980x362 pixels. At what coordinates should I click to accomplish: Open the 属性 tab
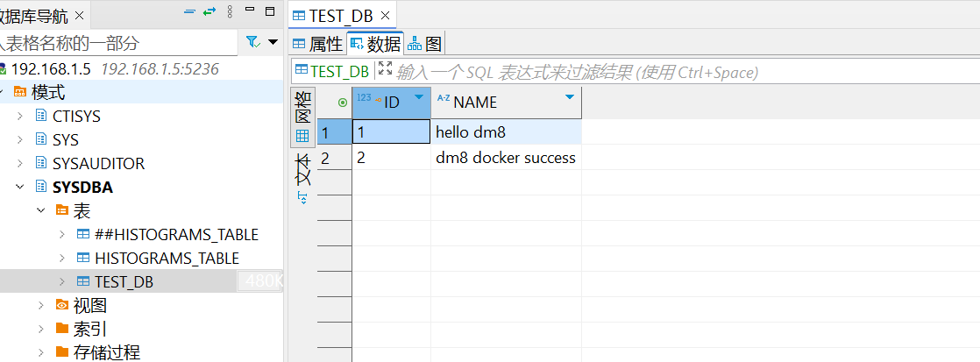[x=318, y=44]
